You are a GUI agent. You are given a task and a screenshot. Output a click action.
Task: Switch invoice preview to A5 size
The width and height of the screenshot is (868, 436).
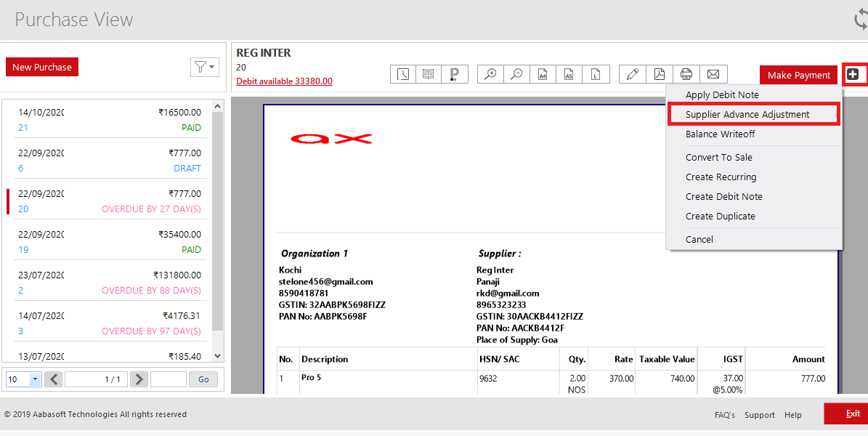569,73
